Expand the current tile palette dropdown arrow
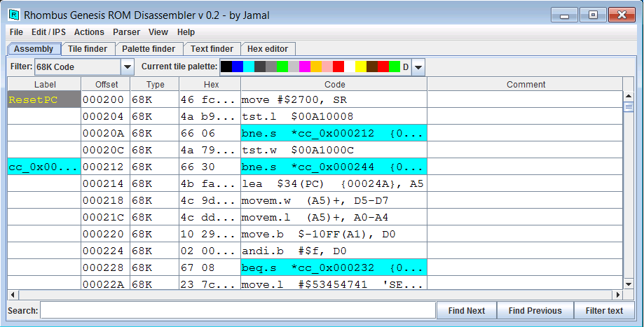 pos(418,67)
